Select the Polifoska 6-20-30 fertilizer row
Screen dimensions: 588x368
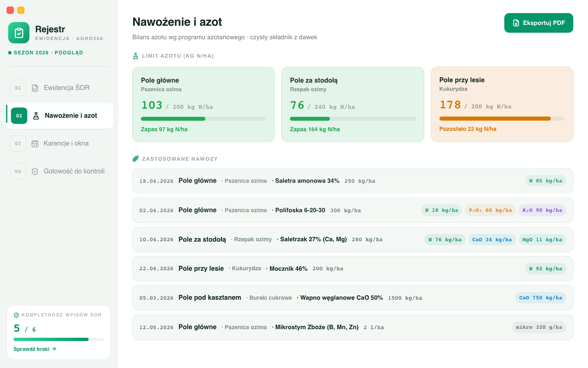click(x=353, y=210)
